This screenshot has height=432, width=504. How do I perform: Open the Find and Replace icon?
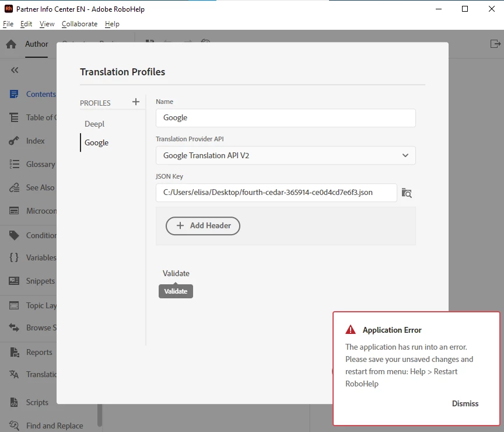[x=14, y=426]
